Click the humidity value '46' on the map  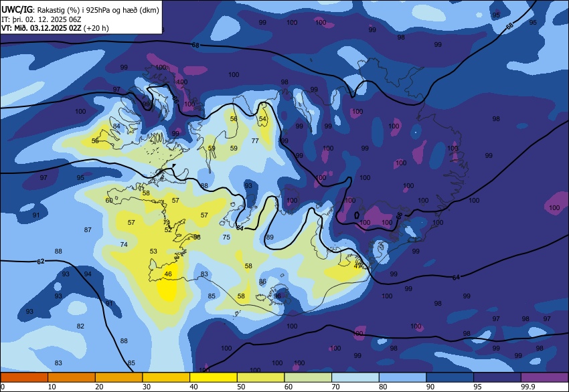point(168,274)
